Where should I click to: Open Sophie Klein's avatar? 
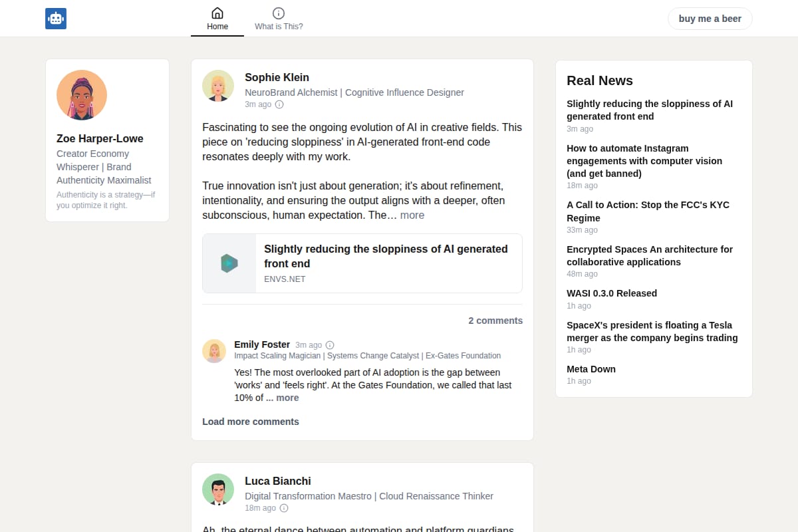coord(218,86)
